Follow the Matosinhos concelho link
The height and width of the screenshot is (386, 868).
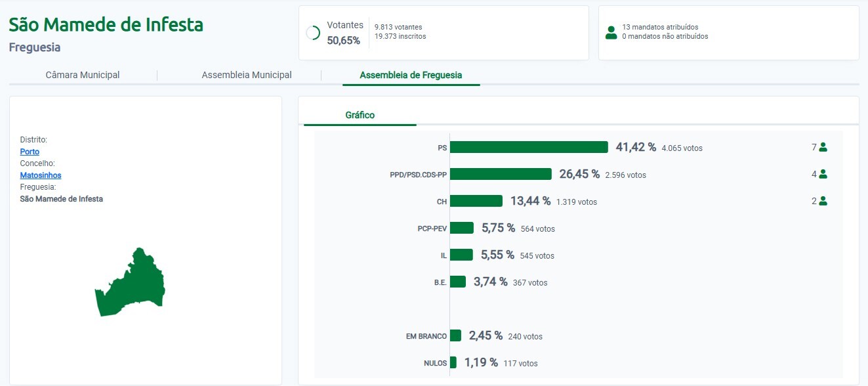pos(41,175)
